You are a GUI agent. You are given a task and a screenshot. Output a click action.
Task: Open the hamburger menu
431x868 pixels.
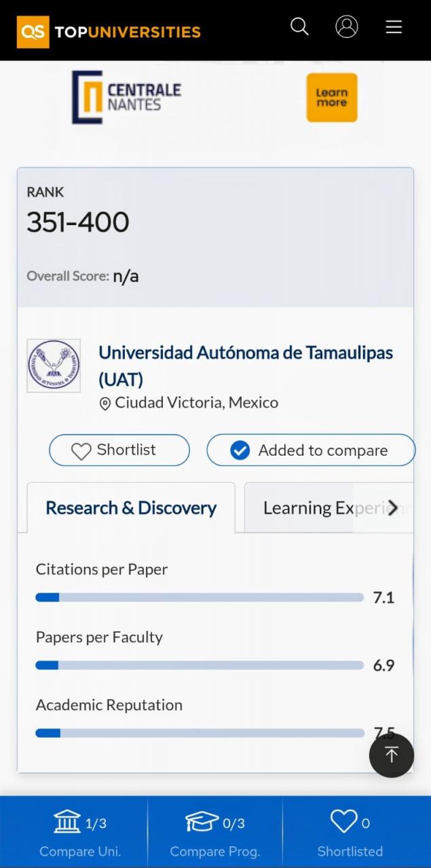pos(394,26)
